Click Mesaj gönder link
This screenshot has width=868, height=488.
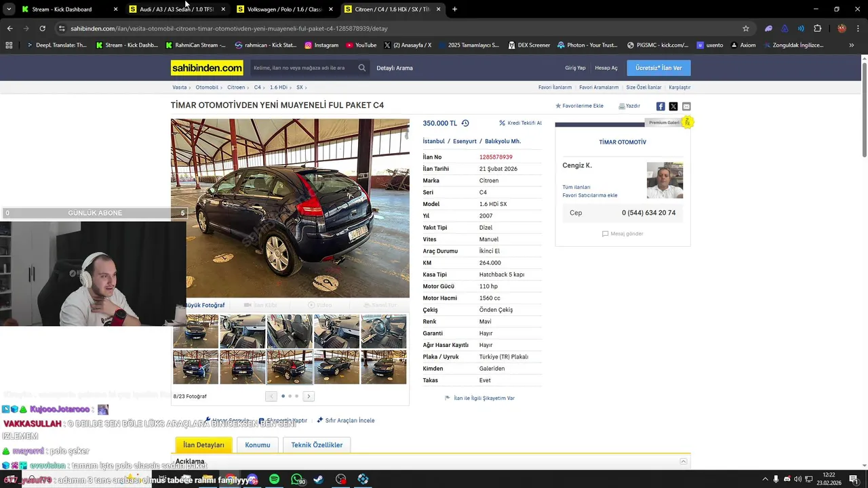pos(623,234)
